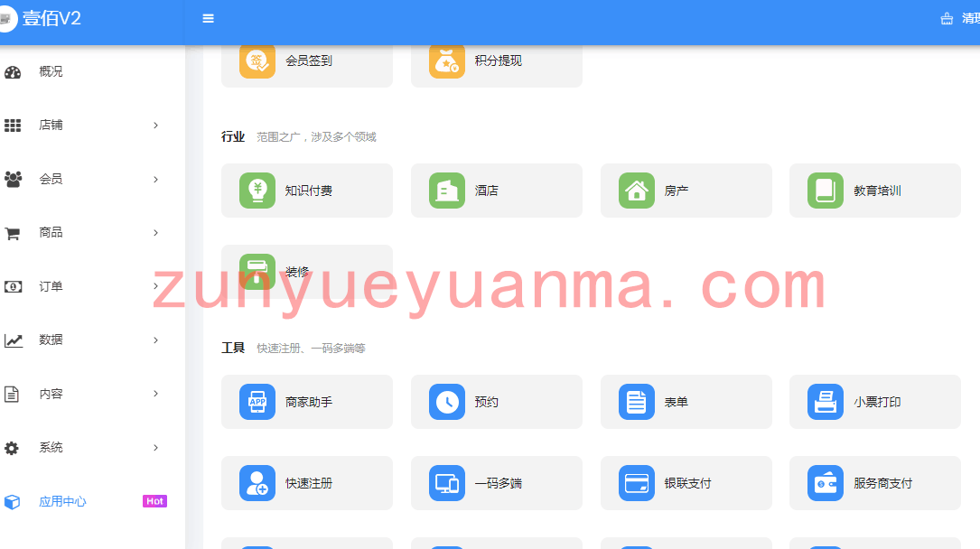Open the 积分提现 money bag icon
980x549 pixels.
447,60
